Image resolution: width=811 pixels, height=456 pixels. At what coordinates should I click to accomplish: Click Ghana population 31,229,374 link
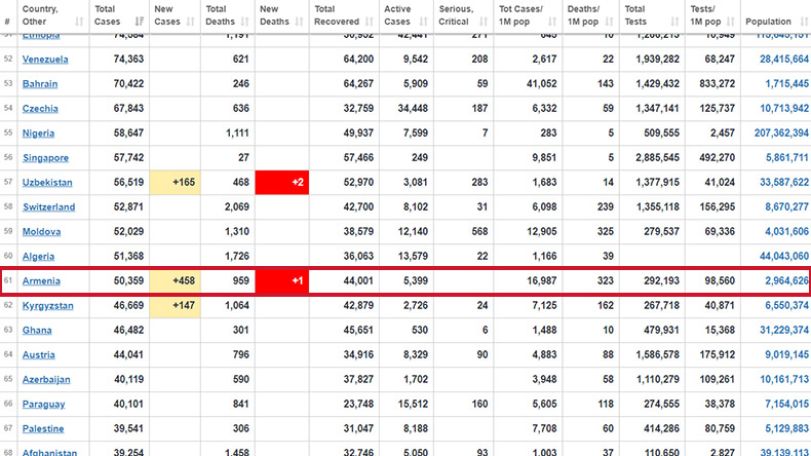784,330
